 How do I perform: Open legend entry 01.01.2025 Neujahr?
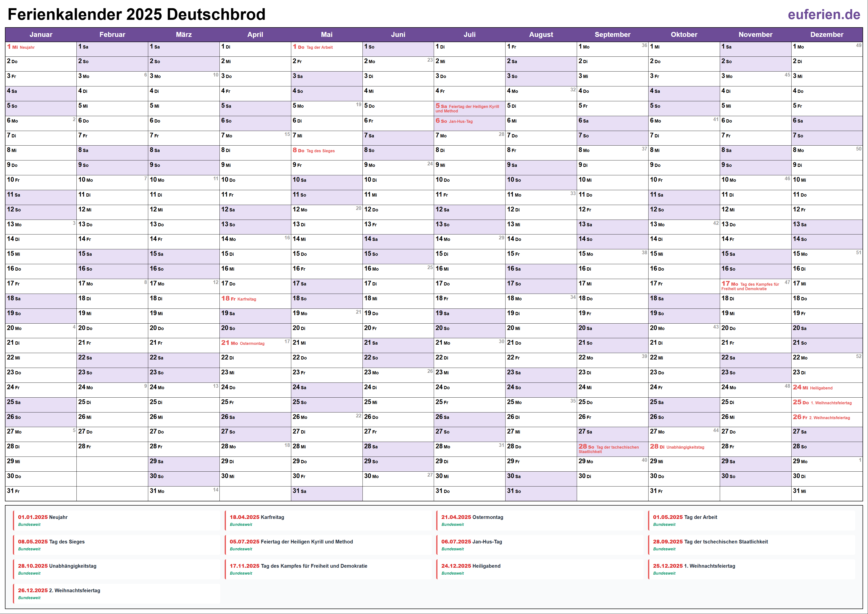click(x=43, y=517)
